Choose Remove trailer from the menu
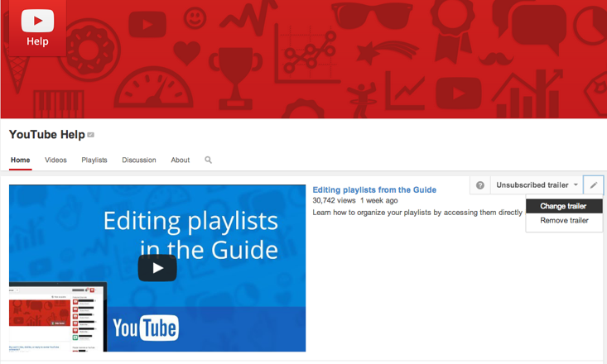 tap(564, 221)
